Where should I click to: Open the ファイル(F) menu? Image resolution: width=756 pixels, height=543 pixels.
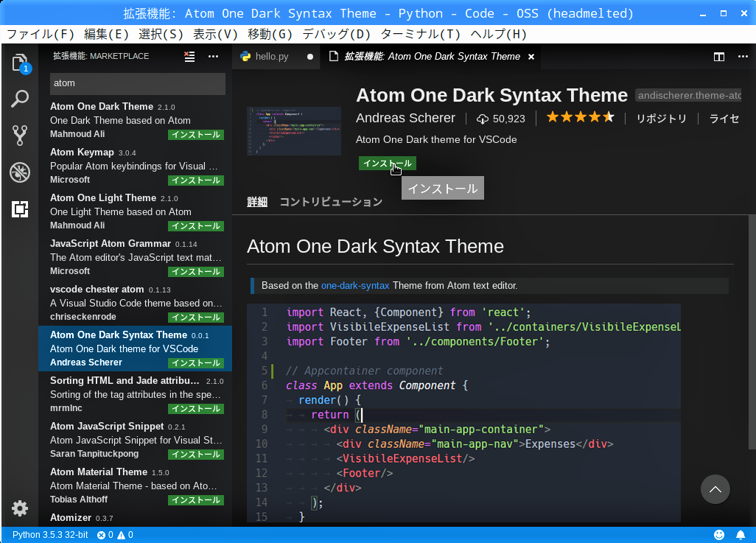coord(41,34)
